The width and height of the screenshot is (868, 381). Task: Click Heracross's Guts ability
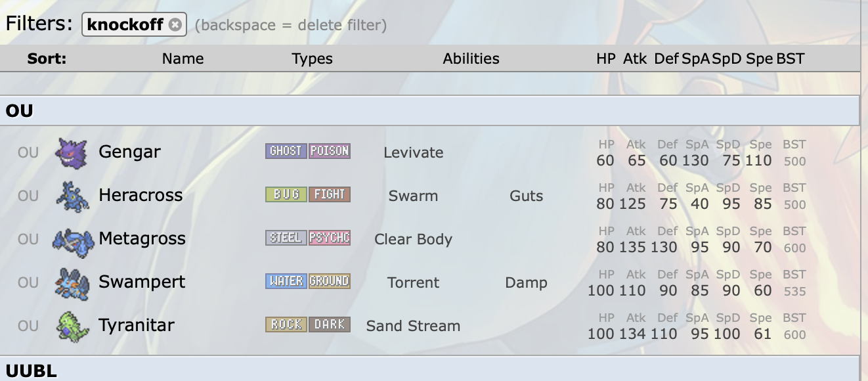[526, 196]
